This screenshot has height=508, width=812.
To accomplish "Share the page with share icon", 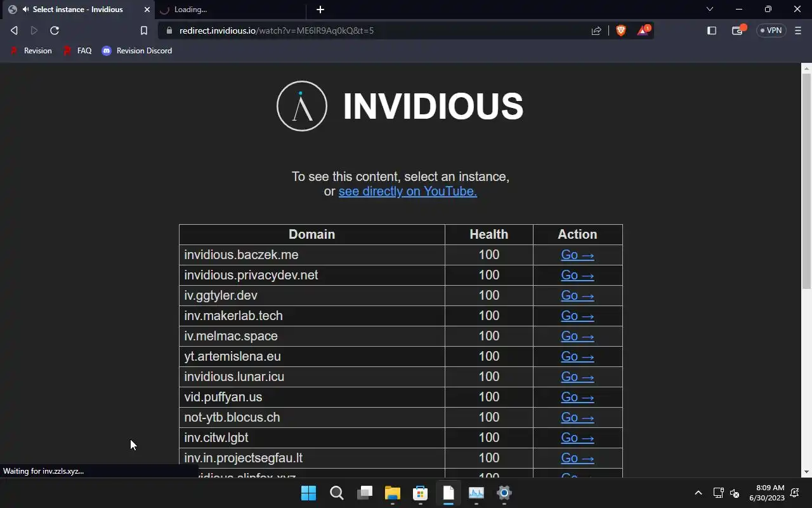I will 596,30.
